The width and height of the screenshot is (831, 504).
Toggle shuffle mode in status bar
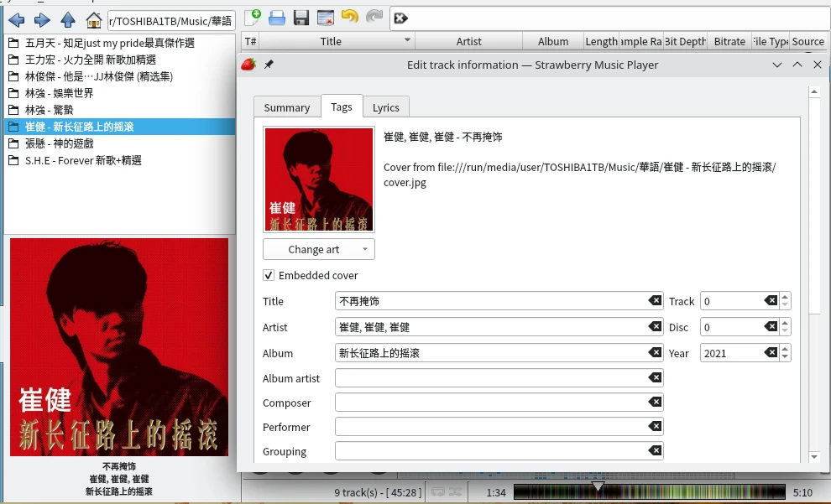click(x=455, y=491)
